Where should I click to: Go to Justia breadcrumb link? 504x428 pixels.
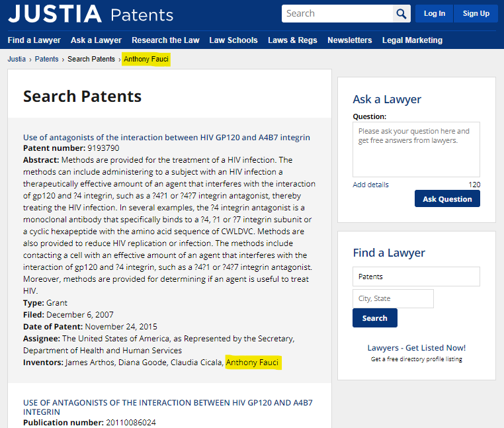tap(17, 59)
